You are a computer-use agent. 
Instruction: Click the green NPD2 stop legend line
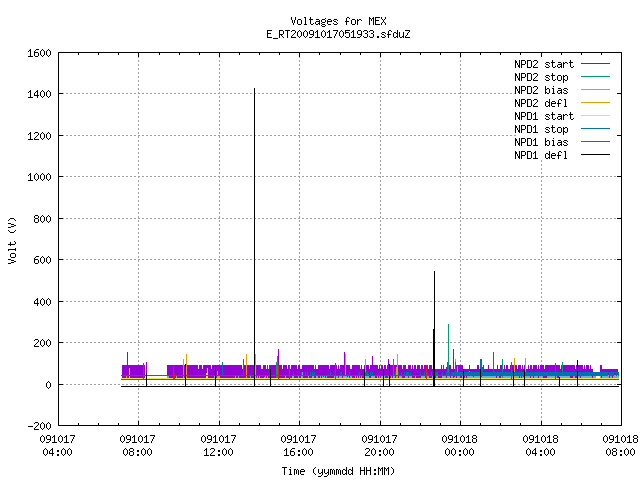coord(595,77)
